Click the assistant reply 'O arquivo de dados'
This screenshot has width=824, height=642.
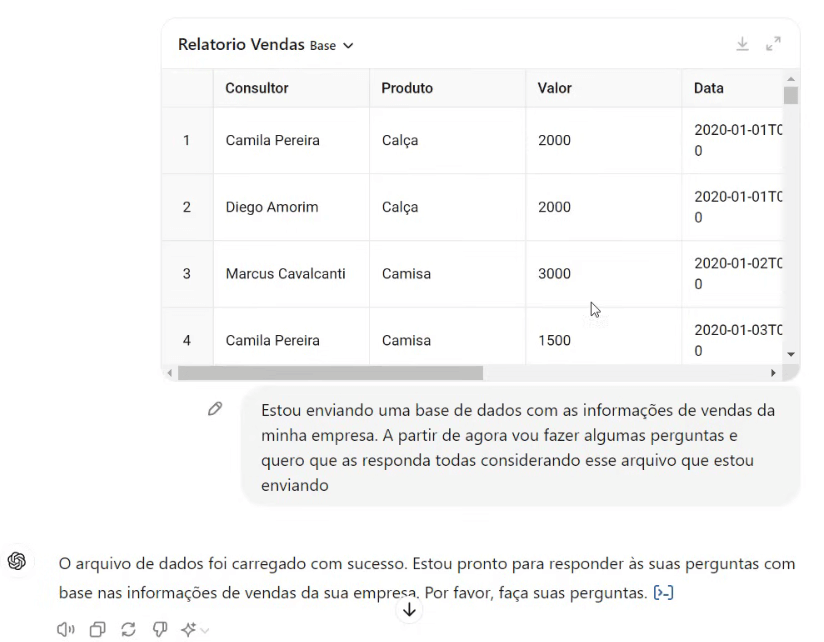click(427, 578)
